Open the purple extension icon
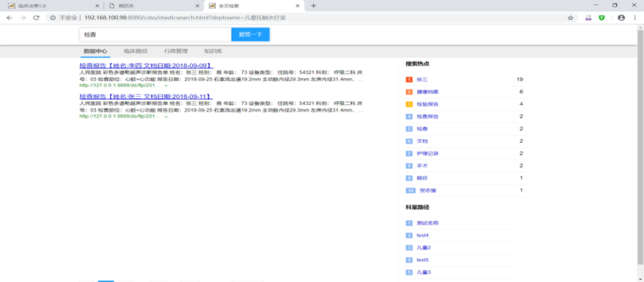644x282 pixels. [x=588, y=18]
